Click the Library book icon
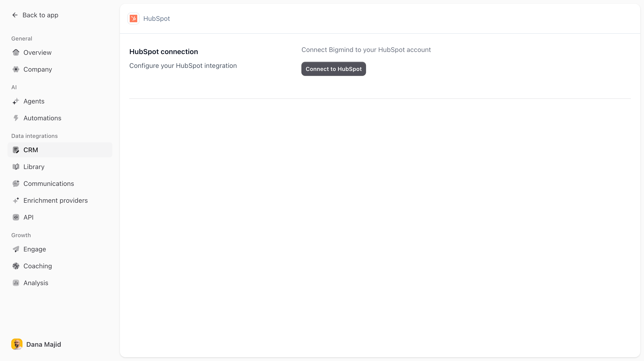The height and width of the screenshot is (361, 644). 16,167
